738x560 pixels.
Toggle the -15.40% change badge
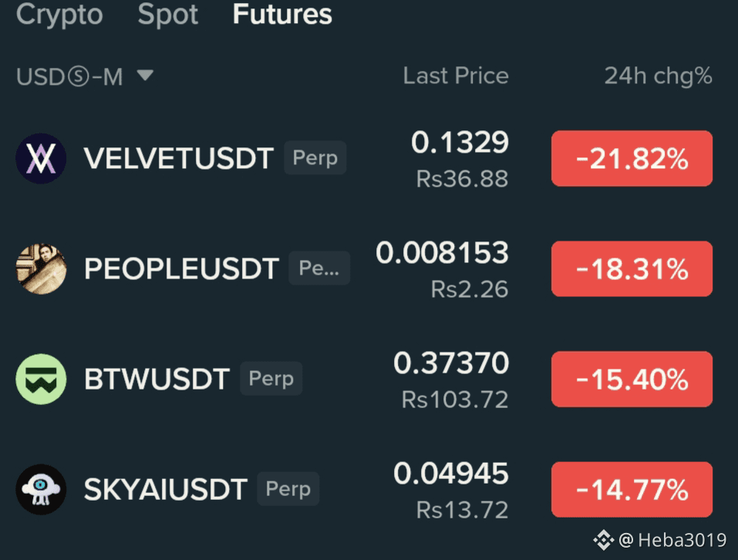click(632, 380)
